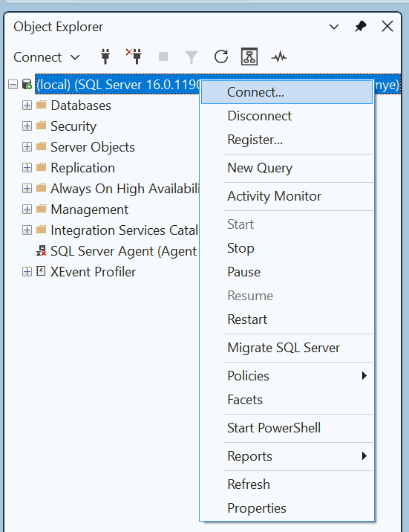Choose Migrate SQL Server menu entry

pos(287,348)
